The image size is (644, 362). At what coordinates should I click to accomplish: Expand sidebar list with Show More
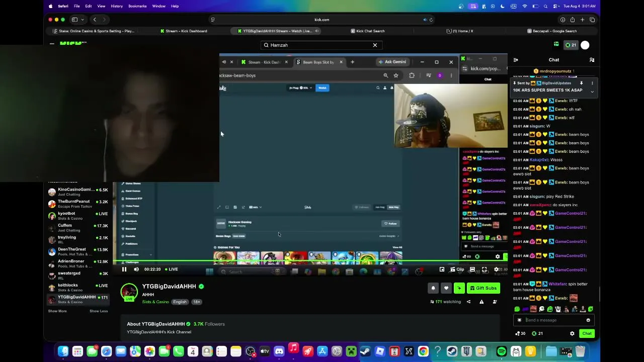tap(57, 311)
